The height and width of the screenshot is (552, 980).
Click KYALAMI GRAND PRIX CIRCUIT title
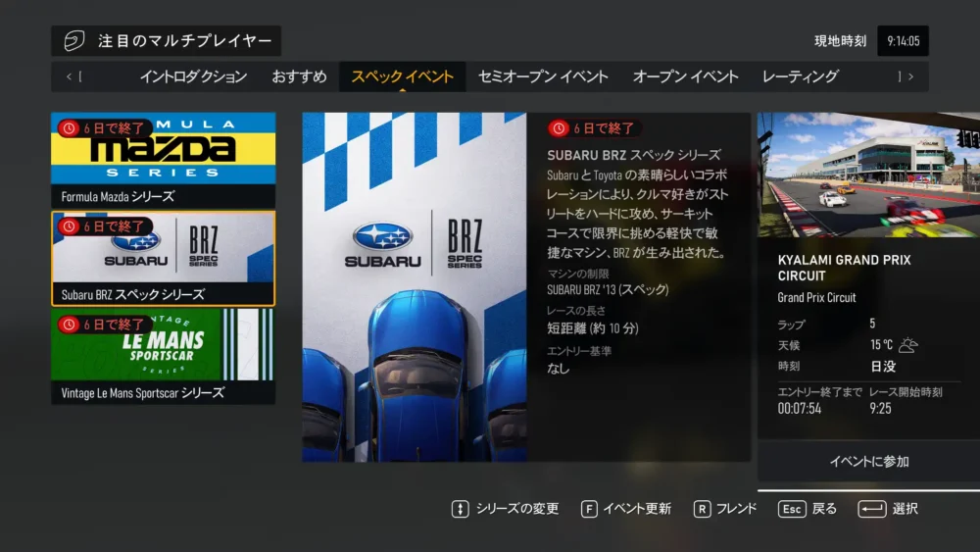[844, 268]
